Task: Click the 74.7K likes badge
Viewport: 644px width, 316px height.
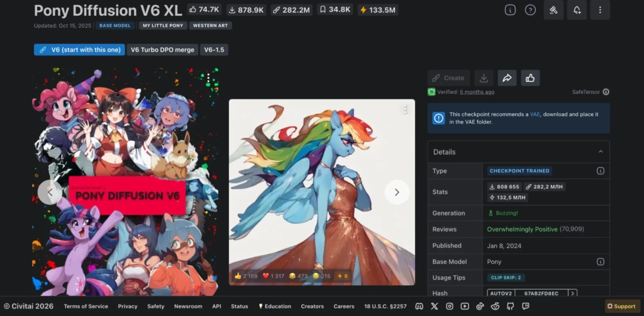Action: 204,9
